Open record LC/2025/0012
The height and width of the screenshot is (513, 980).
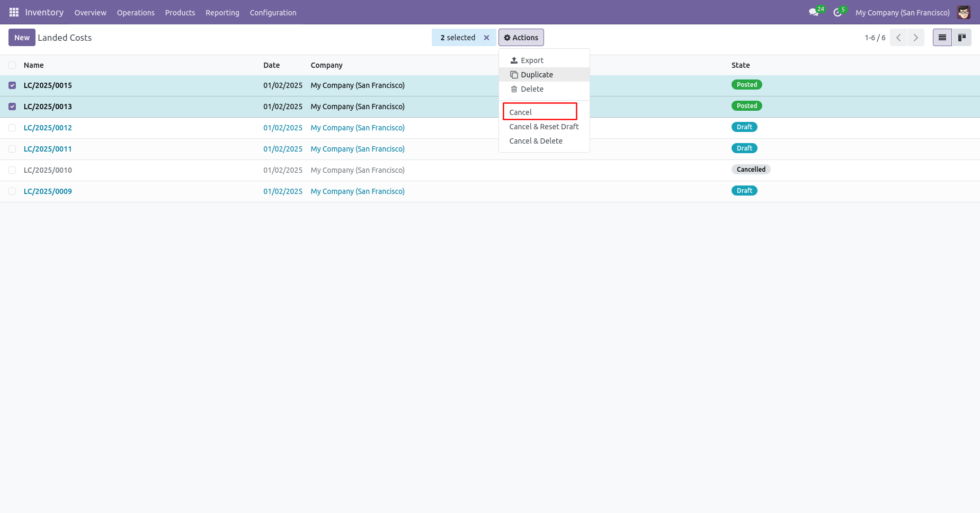48,128
